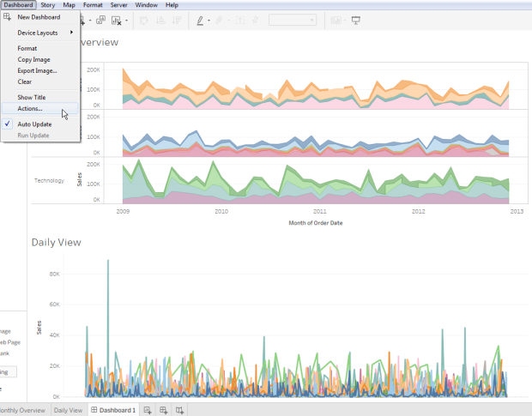Add a new worksheet from bottom tab bar
The height and width of the screenshot is (416, 532).
point(148,411)
